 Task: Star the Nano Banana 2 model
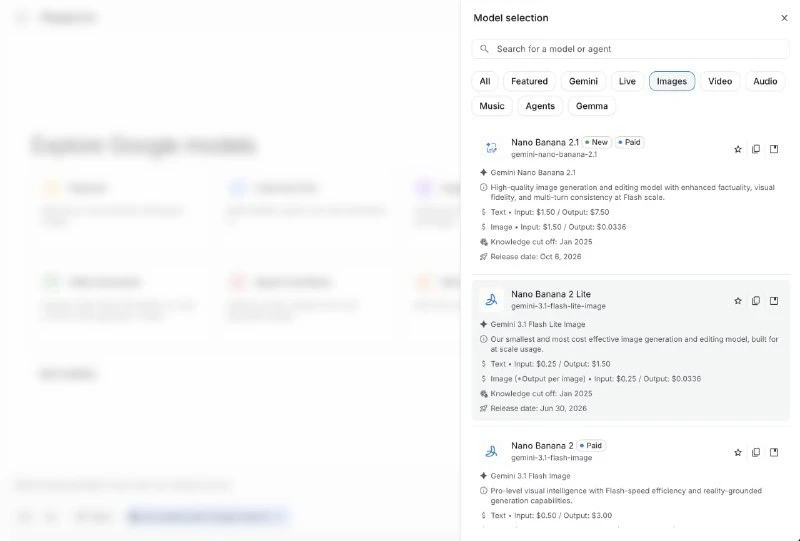(x=738, y=452)
